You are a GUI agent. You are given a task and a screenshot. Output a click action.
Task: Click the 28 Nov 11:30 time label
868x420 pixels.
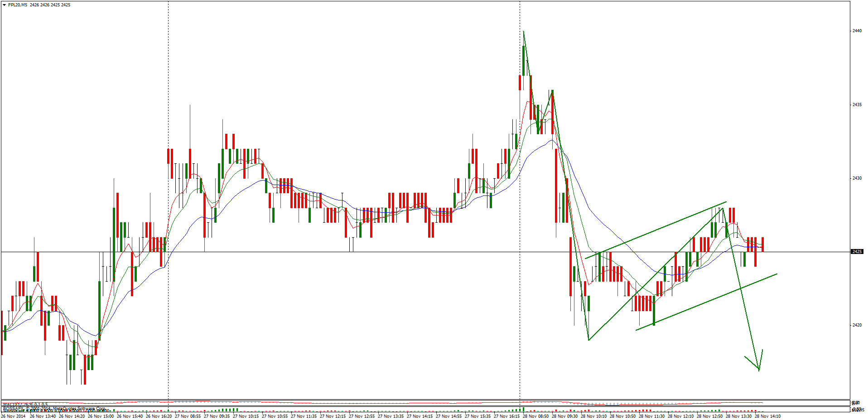pos(651,416)
